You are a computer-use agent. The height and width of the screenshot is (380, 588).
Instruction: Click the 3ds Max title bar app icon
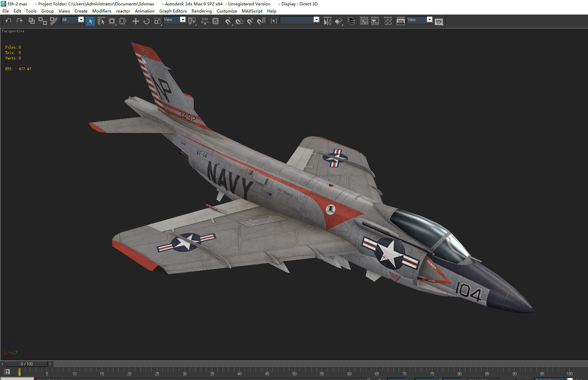click(x=3, y=4)
